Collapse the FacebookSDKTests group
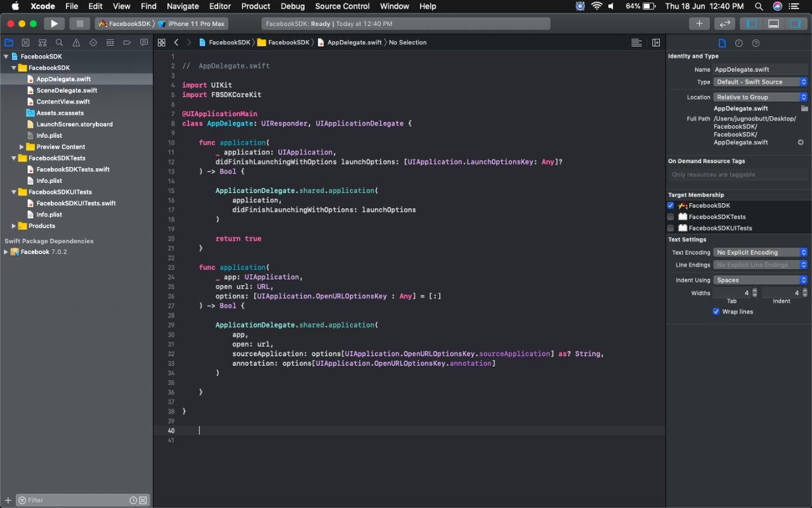812x508 pixels. point(15,158)
